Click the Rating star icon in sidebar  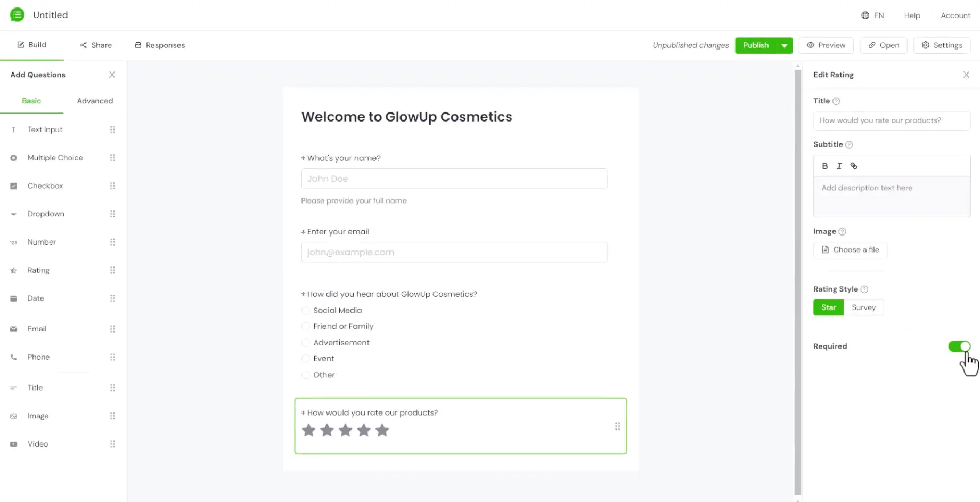pos(13,270)
